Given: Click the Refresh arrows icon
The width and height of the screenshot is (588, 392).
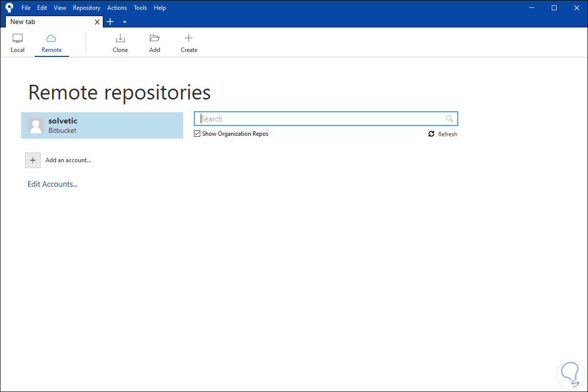Looking at the screenshot, I should (x=431, y=134).
